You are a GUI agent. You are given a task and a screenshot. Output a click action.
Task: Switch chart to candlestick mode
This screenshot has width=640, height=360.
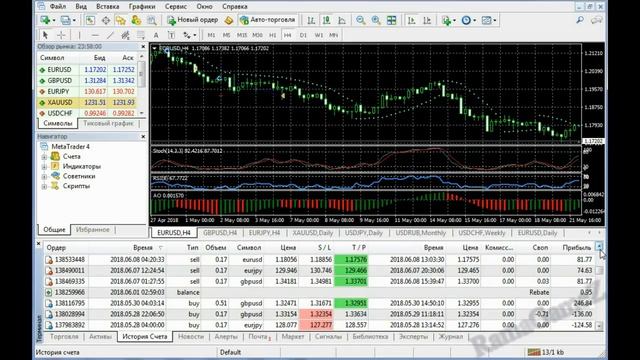pos(327,20)
